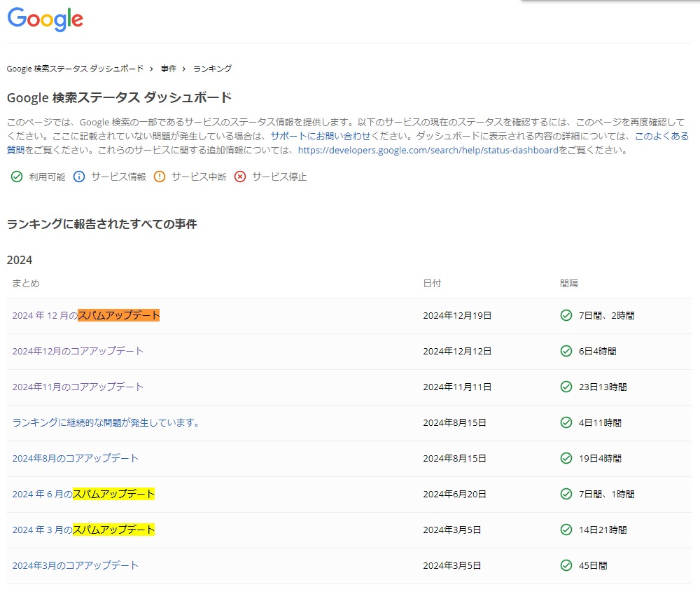Open the このよくある質問 link
Screen dimensions: 700x594
(x=661, y=136)
